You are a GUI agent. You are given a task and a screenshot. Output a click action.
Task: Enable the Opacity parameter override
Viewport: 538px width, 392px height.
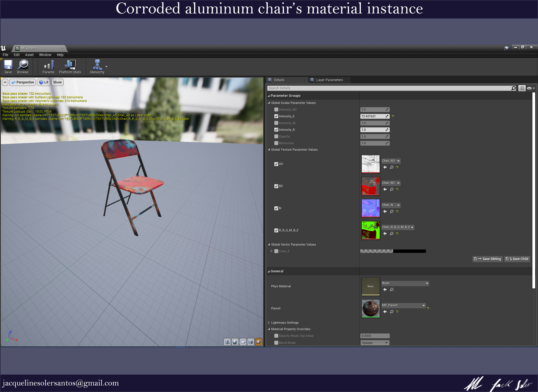click(276, 136)
